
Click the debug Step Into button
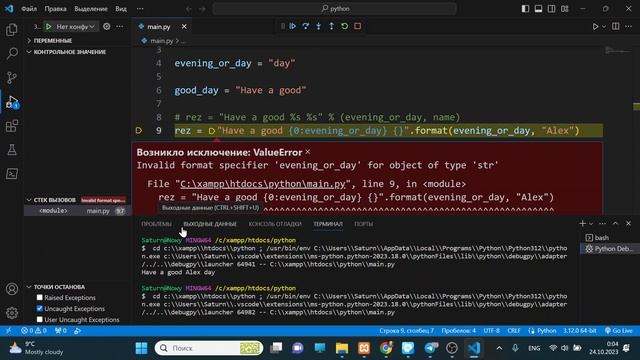(x=319, y=26)
